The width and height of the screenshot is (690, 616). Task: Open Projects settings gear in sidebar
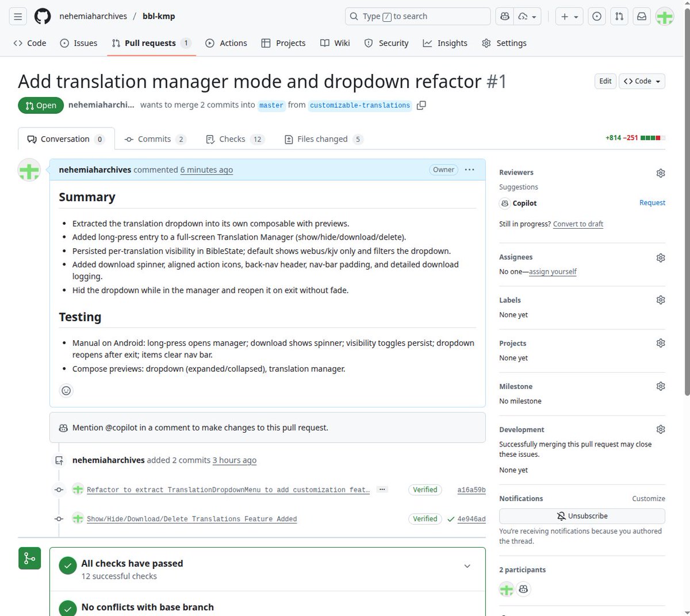661,343
